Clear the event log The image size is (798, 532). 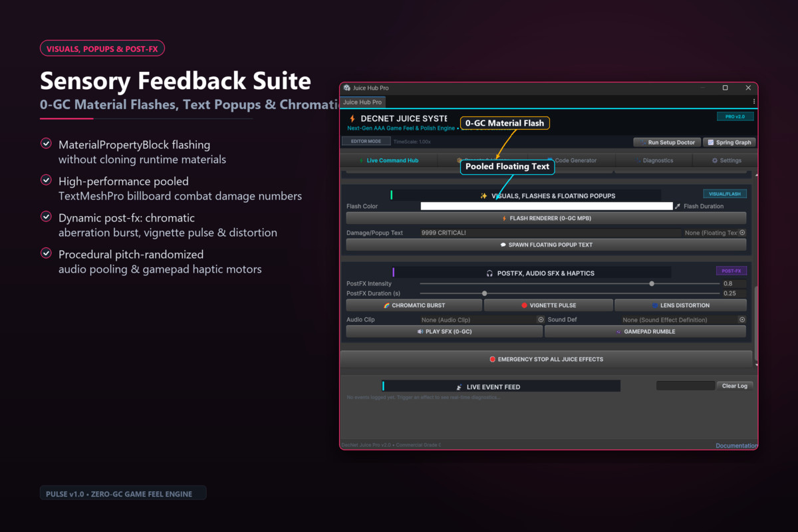click(735, 386)
